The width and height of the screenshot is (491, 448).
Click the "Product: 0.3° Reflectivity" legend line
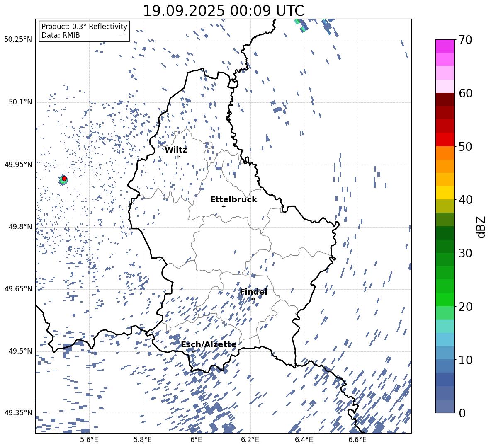click(x=84, y=26)
